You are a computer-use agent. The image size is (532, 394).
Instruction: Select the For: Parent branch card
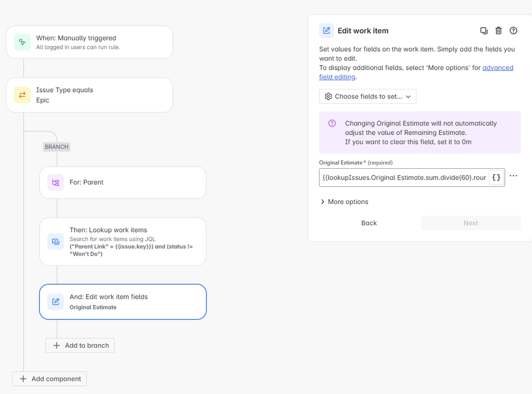point(123,183)
